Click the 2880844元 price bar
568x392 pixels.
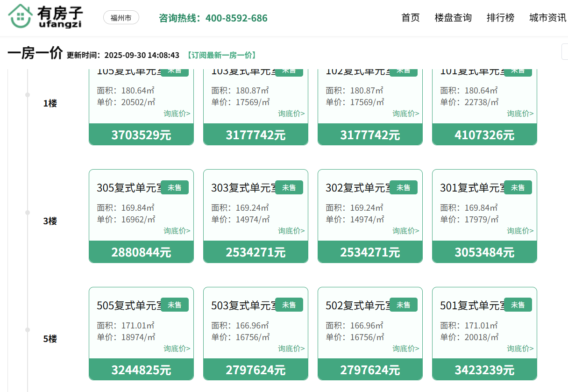pyautogui.click(x=141, y=252)
